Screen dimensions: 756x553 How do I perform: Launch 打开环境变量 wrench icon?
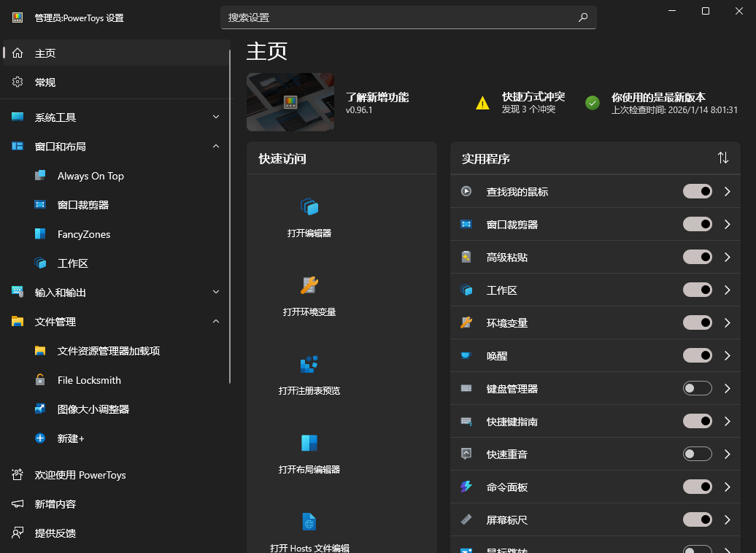tap(309, 285)
